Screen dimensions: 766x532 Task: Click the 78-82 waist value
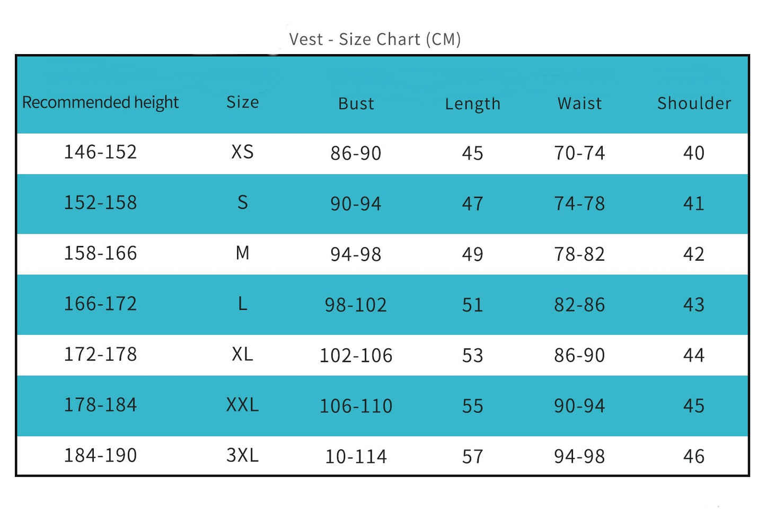coord(579,255)
